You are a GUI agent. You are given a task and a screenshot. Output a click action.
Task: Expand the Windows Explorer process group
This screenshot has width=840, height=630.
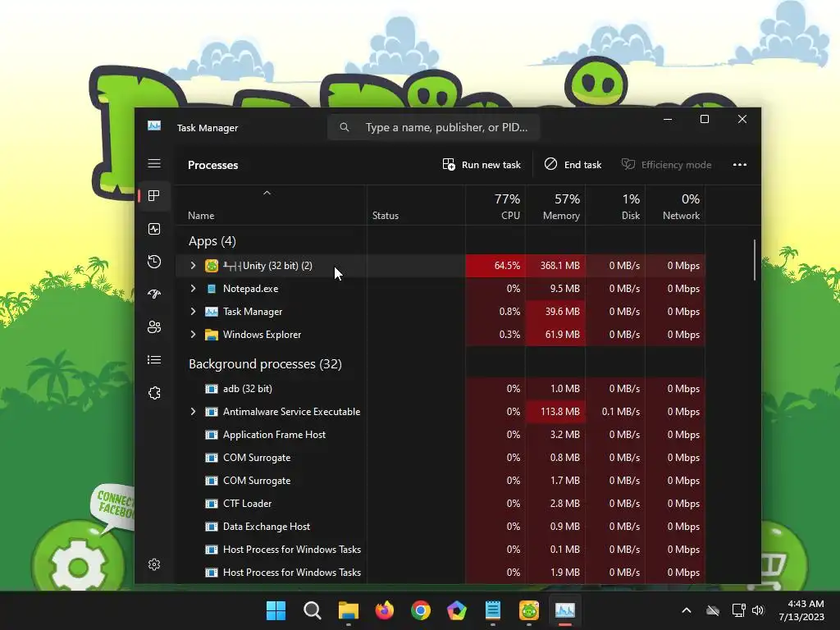tap(194, 335)
